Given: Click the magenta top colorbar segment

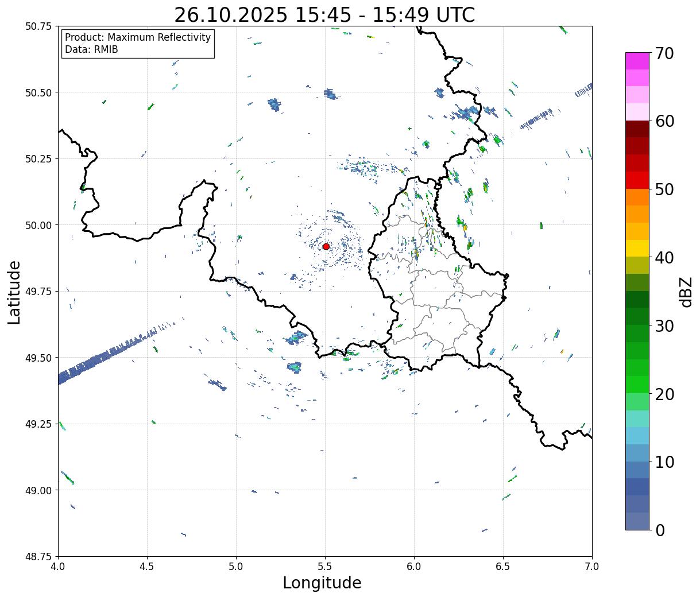Looking at the screenshot, I should pos(637,61).
